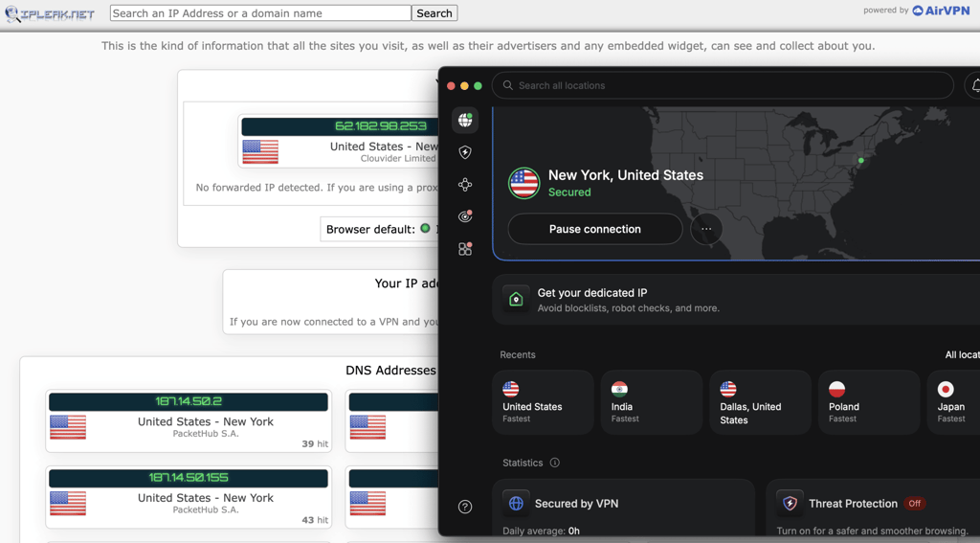Click the flag beside DNS 187.14.50.2
This screenshot has width=980, height=543.
(x=68, y=427)
